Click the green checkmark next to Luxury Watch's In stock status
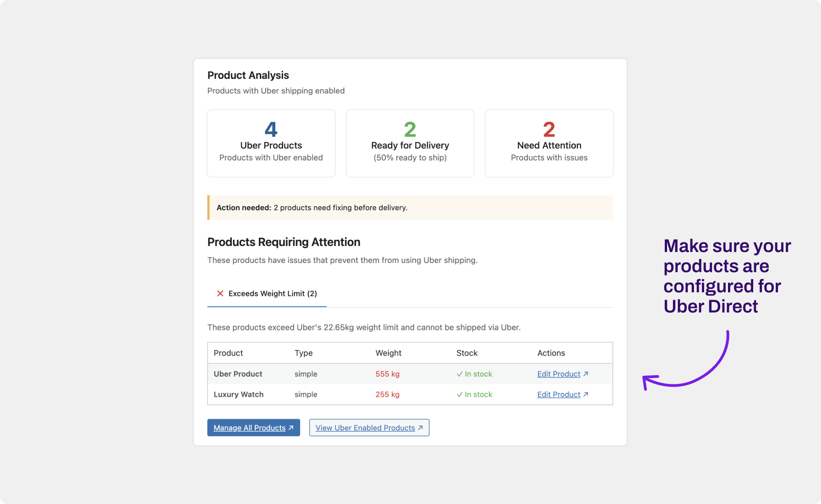Image resolution: width=821 pixels, height=504 pixels. click(459, 394)
